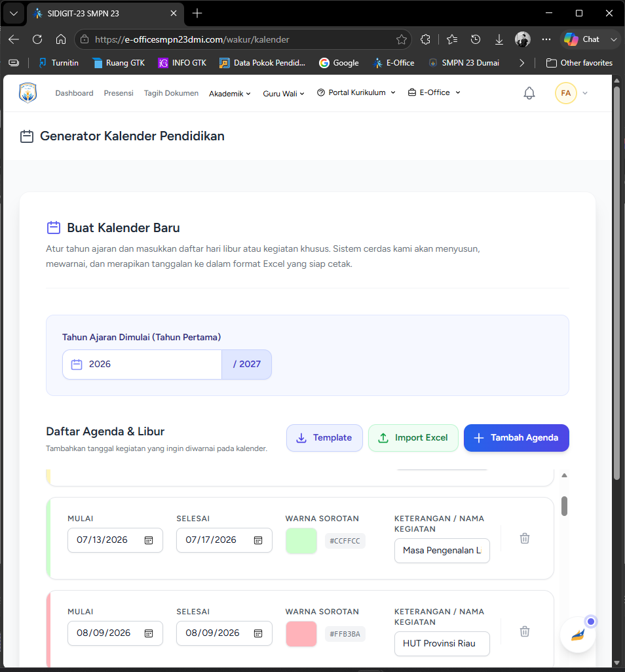
Task: Open a new browser tab
Action: point(197,13)
